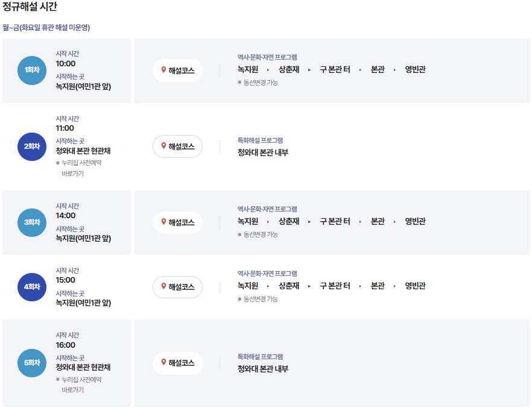Select the 4회차 session circle
The width and height of the screenshot is (532, 408).
31,287
